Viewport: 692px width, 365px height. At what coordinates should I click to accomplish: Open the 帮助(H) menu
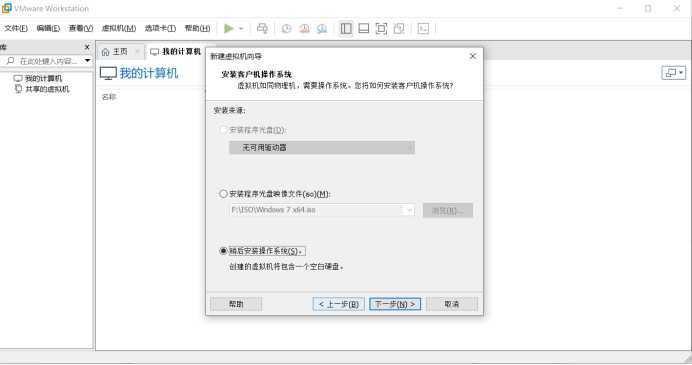197,28
